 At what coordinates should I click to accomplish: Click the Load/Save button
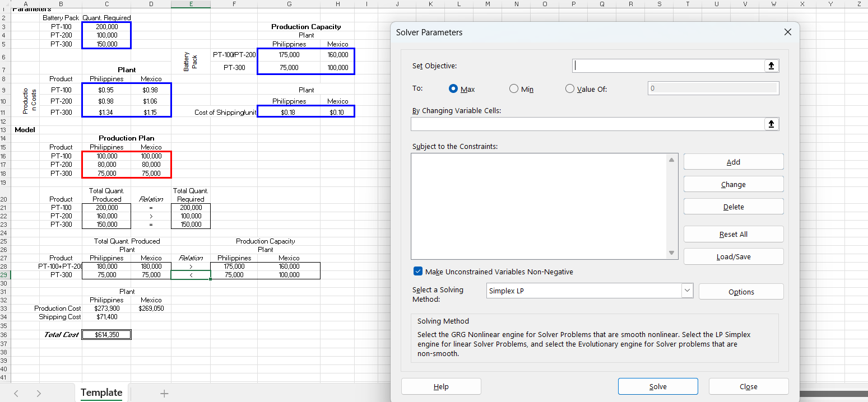[734, 256]
